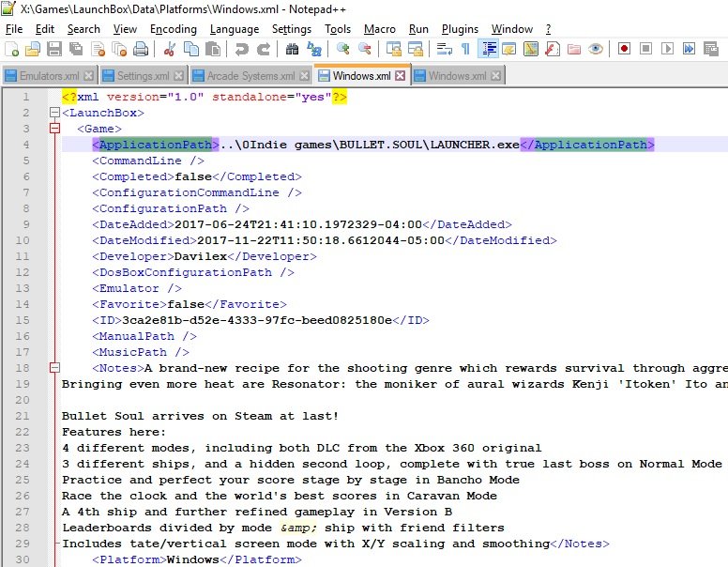
Task: Open the Macro menu
Action: point(380,29)
